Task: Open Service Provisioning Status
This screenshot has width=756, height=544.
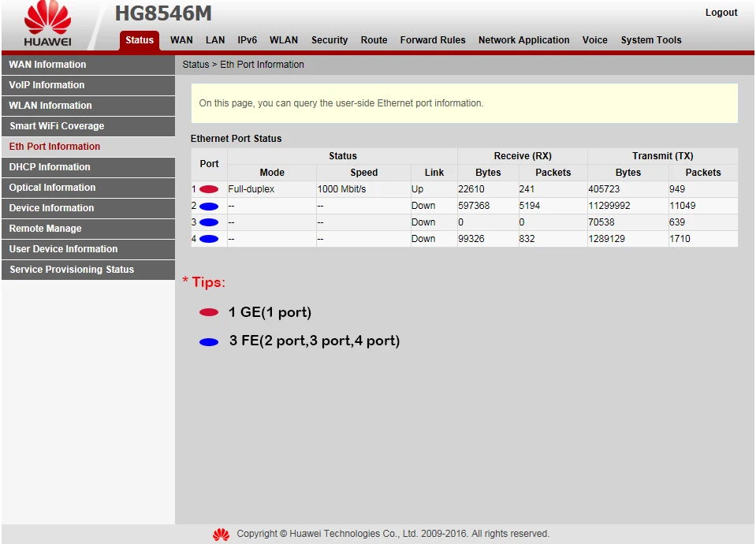Action: point(88,270)
